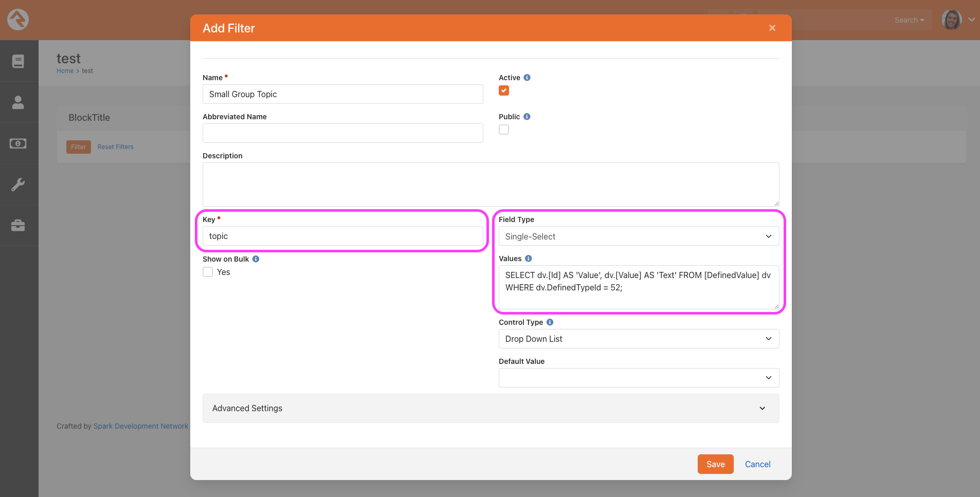Open the Tools wrench sidebar icon
This screenshot has width=980, height=497.
[x=18, y=185]
